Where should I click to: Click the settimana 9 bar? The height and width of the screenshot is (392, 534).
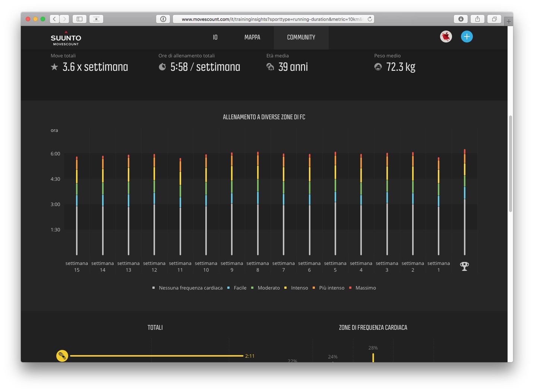[x=232, y=204]
